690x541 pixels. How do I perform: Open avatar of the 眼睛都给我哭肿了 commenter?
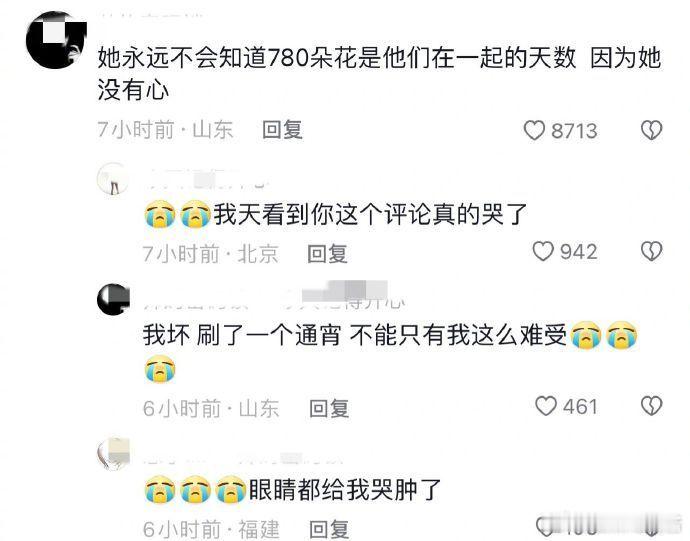[113, 454]
